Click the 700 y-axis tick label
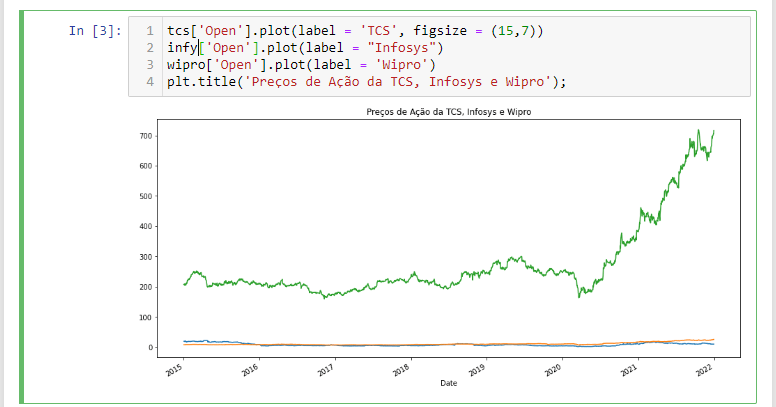This screenshot has width=776, height=407. (x=146, y=135)
